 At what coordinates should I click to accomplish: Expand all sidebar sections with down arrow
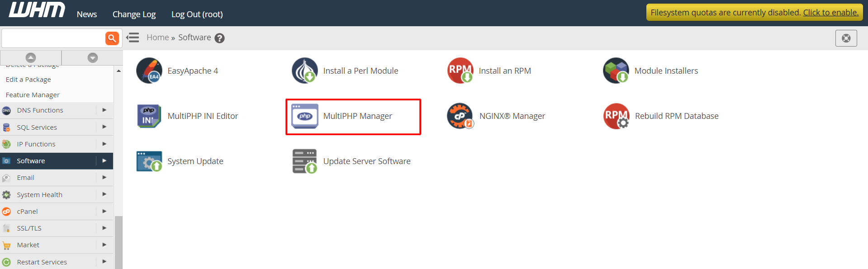coord(93,58)
